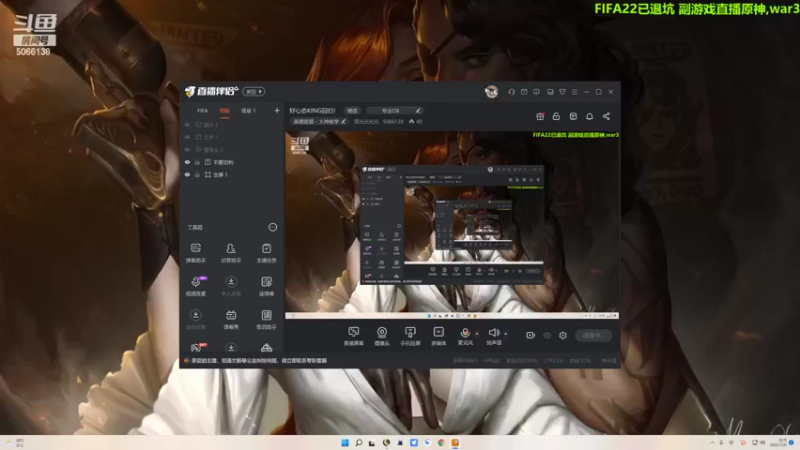Open Chrome from the taskbar
The image size is (800, 450).
[441, 442]
